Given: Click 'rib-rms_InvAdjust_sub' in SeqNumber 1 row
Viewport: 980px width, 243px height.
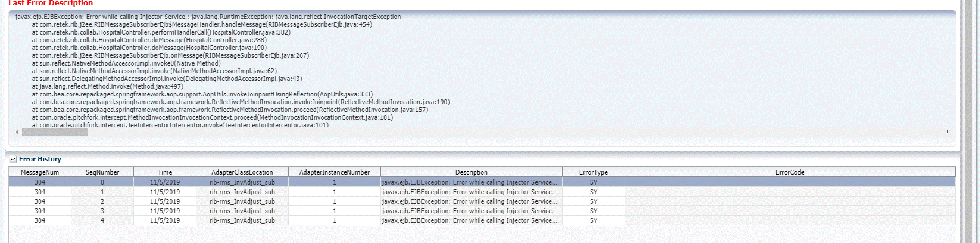Looking at the screenshot, I should point(242,192).
